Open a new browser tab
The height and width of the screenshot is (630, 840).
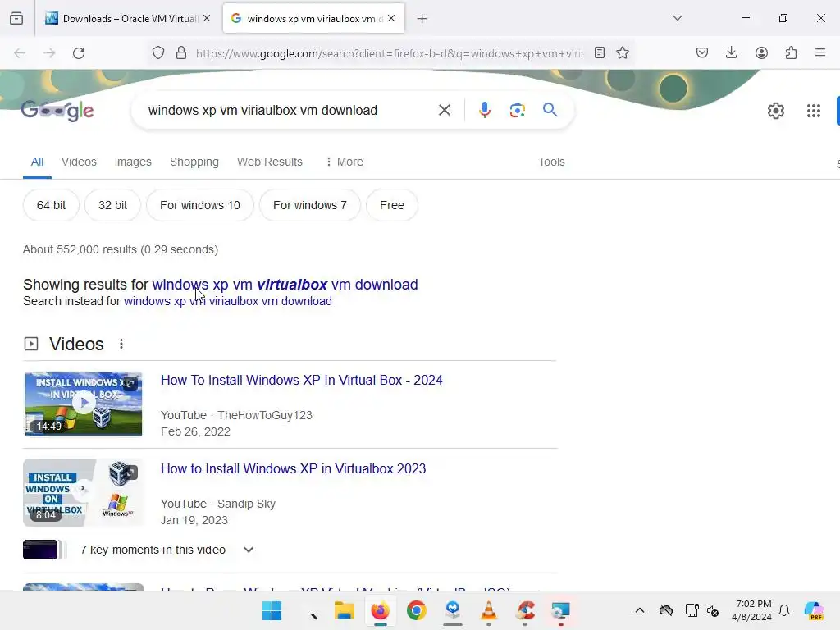(422, 19)
